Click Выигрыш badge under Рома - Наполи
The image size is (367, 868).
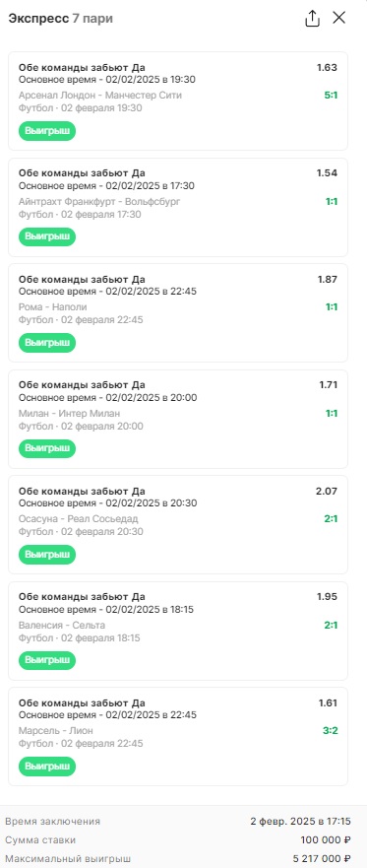pos(47,343)
